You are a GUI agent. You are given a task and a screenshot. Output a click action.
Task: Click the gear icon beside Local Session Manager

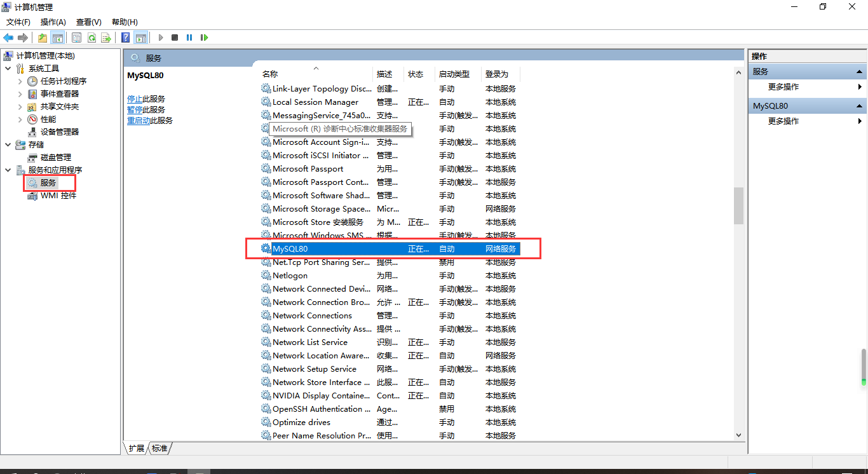tap(266, 102)
